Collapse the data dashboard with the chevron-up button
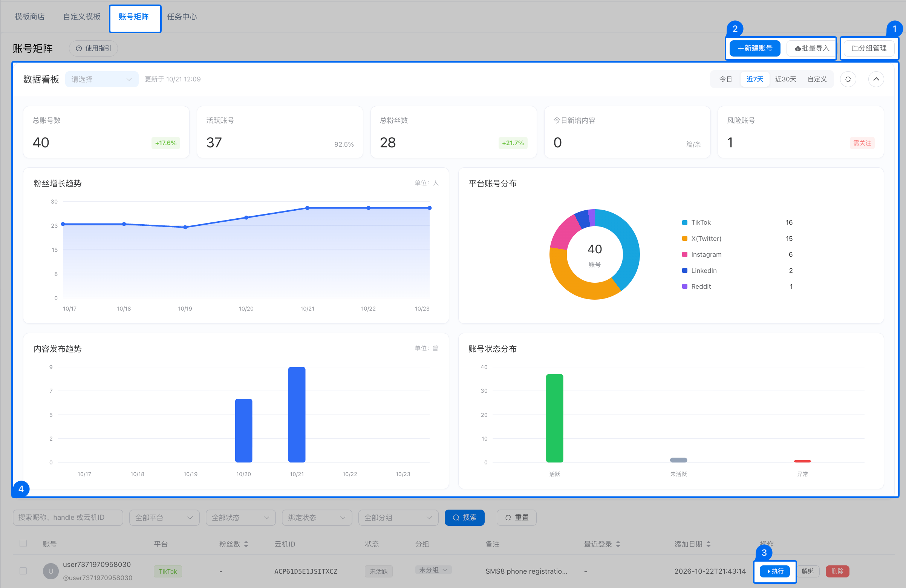906x588 pixels. point(876,79)
